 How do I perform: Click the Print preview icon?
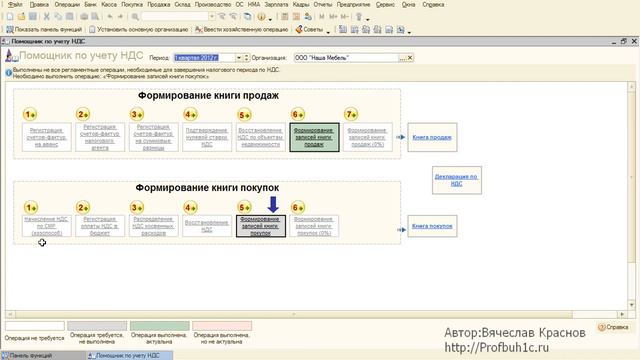pos(95,17)
